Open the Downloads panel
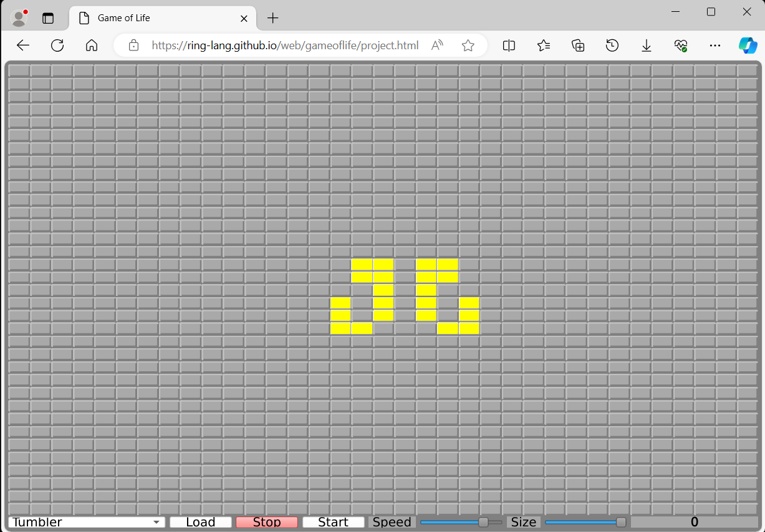765x532 pixels. pyautogui.click(x=647, y=45)
